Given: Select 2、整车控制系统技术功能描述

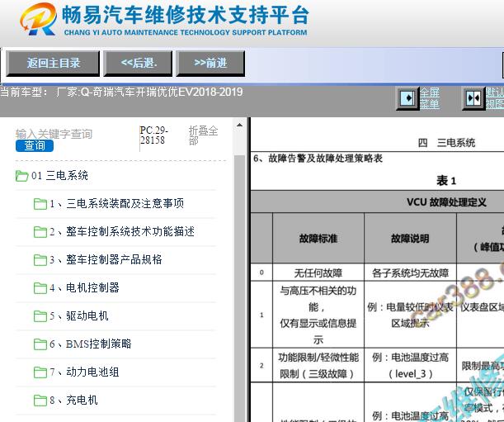Looking at the screenshot, I should click(122, 232).
